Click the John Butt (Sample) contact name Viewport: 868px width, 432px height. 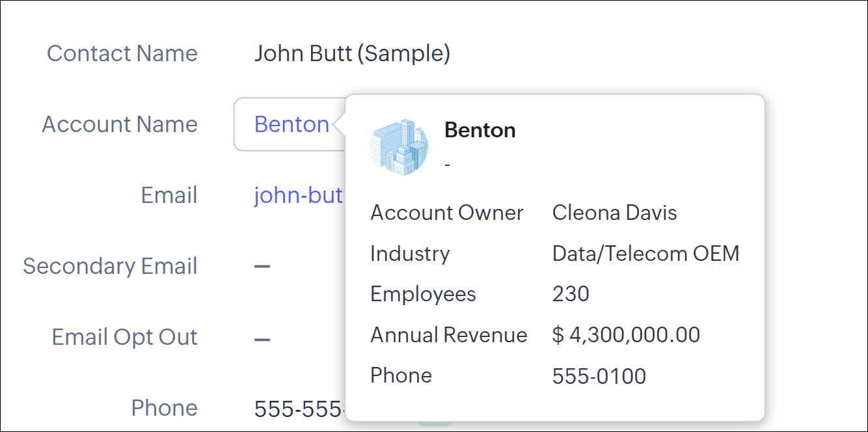click(352, 53)
